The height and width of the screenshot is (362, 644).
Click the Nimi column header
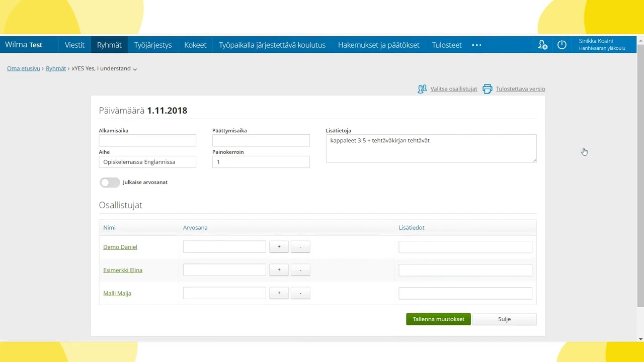click(x=109, y=228)
